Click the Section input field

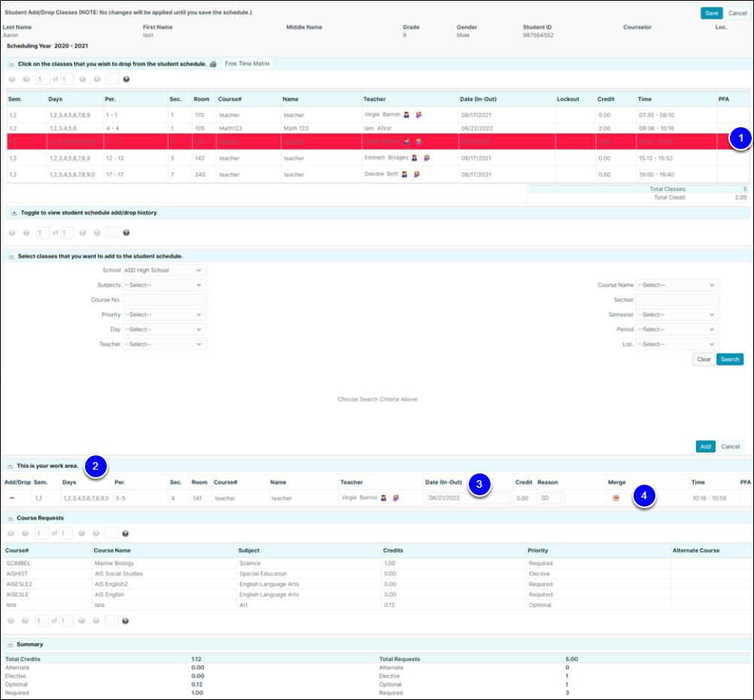(x=677, y=300)
